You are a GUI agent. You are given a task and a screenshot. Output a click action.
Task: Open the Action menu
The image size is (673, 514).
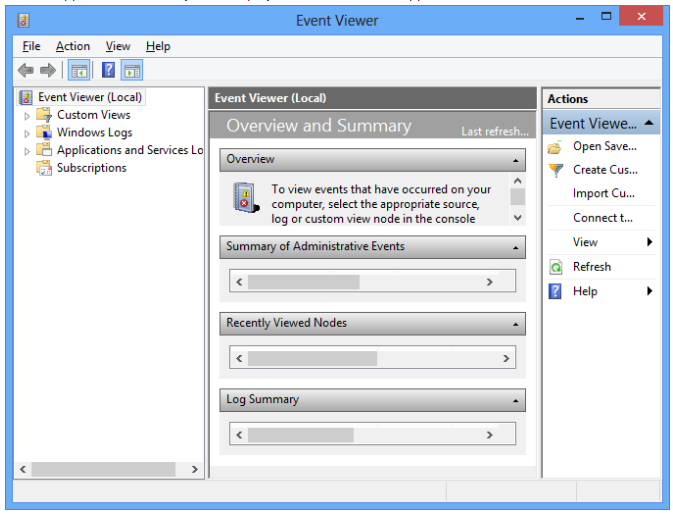point(73,46)
